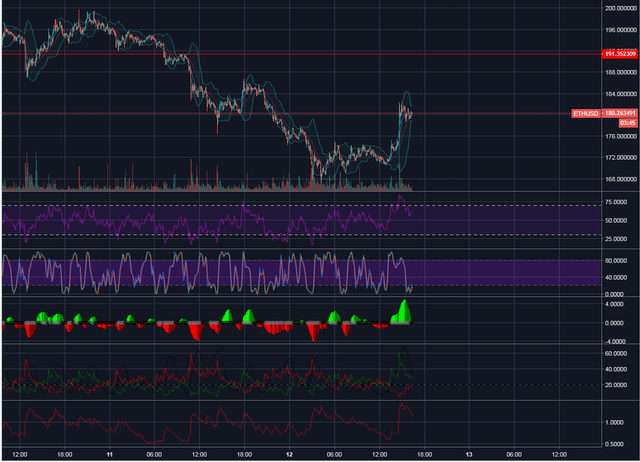Click the 75.0000 RSI scale label
The height and width of the screenshot is (462, 640).
(x=616, y=202)
